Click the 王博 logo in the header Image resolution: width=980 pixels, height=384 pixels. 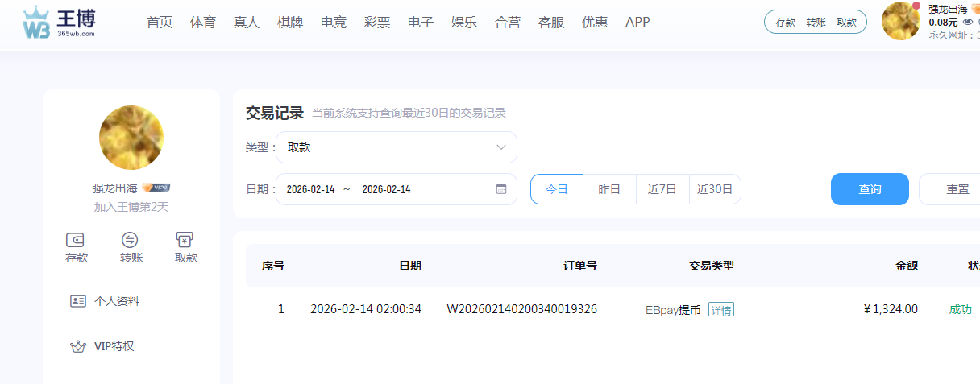coord(60,23)
